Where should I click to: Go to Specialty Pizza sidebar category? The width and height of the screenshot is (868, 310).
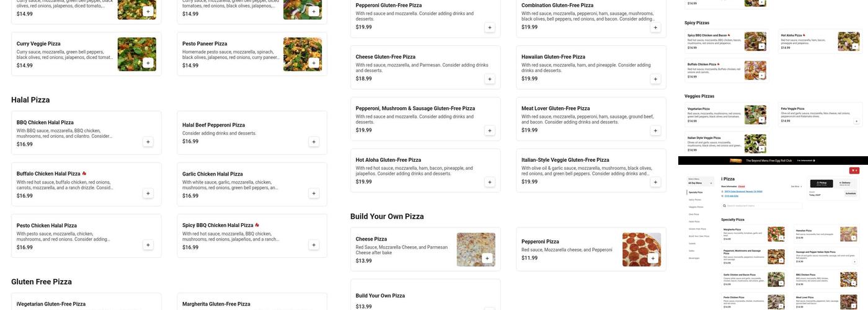(696, 193)
